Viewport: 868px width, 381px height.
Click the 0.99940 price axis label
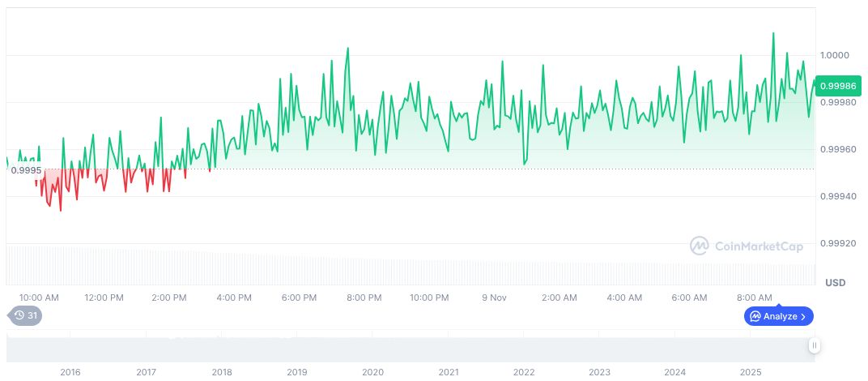click(x=837, y=196)
